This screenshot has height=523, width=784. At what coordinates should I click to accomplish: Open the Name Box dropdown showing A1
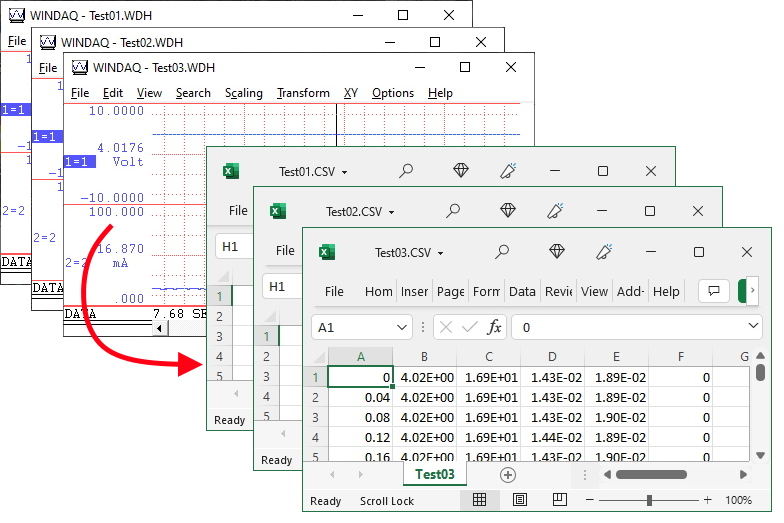point(402,328)
